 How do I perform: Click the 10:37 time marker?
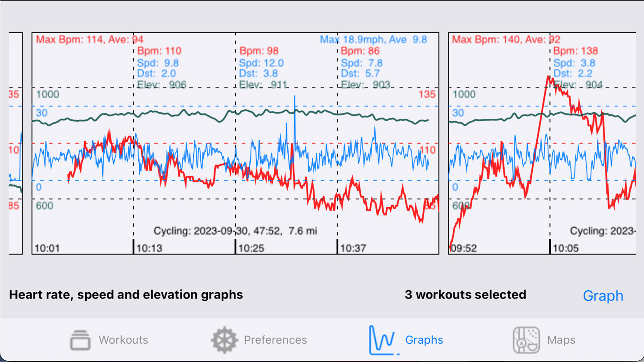(353, 248)
